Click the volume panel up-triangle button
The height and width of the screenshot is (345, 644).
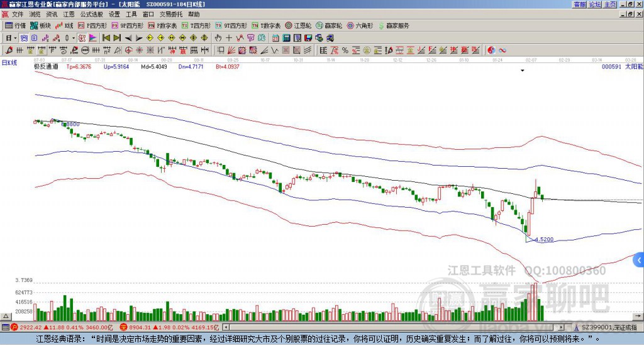[6, 316]
